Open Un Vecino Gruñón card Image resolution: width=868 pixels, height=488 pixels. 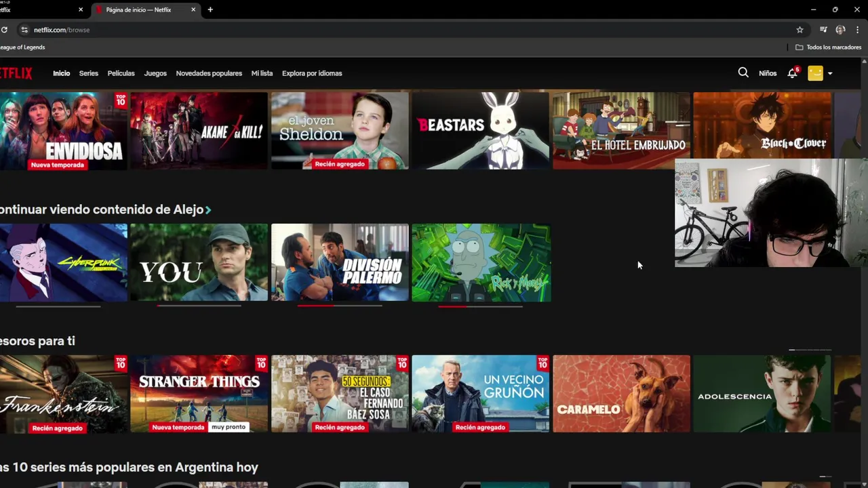tap(481, 394)
